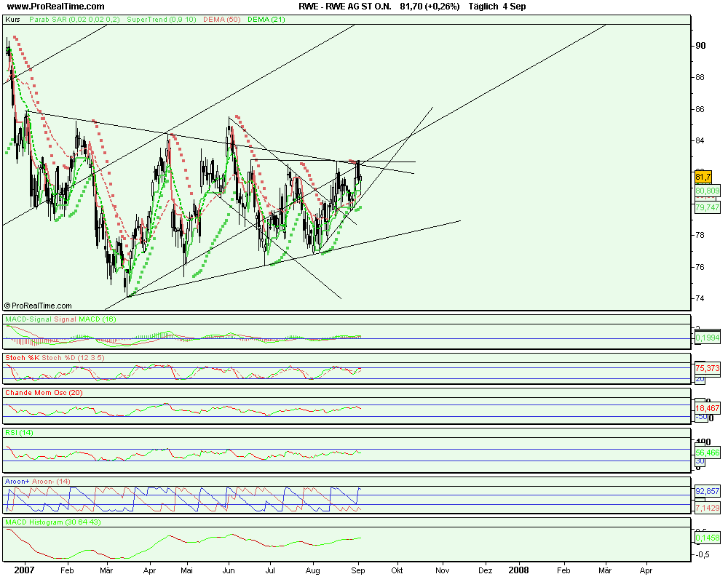This screenshot has height=582, width=728.
Task: Click the Chande Mom Osc (20) title
Action: click(x=44, y=392)
